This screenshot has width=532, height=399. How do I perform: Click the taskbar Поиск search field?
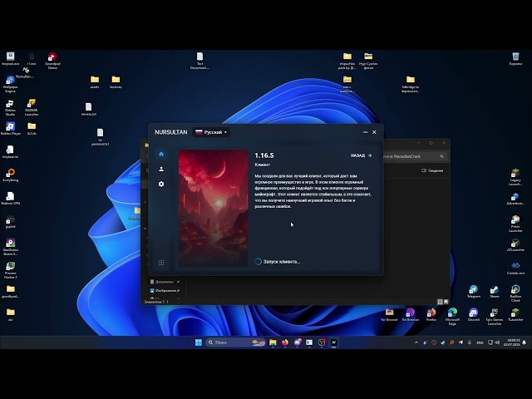click(235, 342)
